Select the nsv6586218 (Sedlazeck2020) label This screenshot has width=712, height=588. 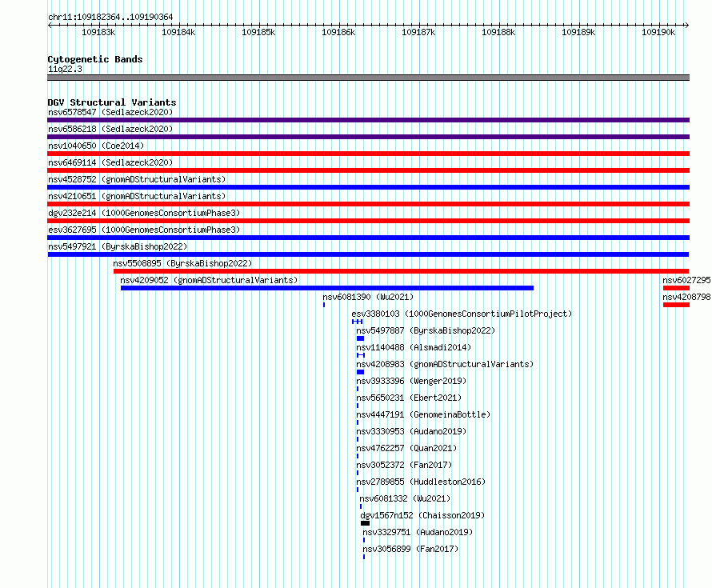tap(110, 129)
